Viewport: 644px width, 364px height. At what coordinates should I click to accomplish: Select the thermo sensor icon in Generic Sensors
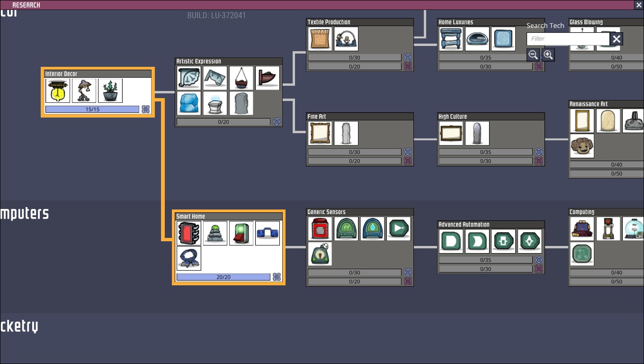click(346, 229)
